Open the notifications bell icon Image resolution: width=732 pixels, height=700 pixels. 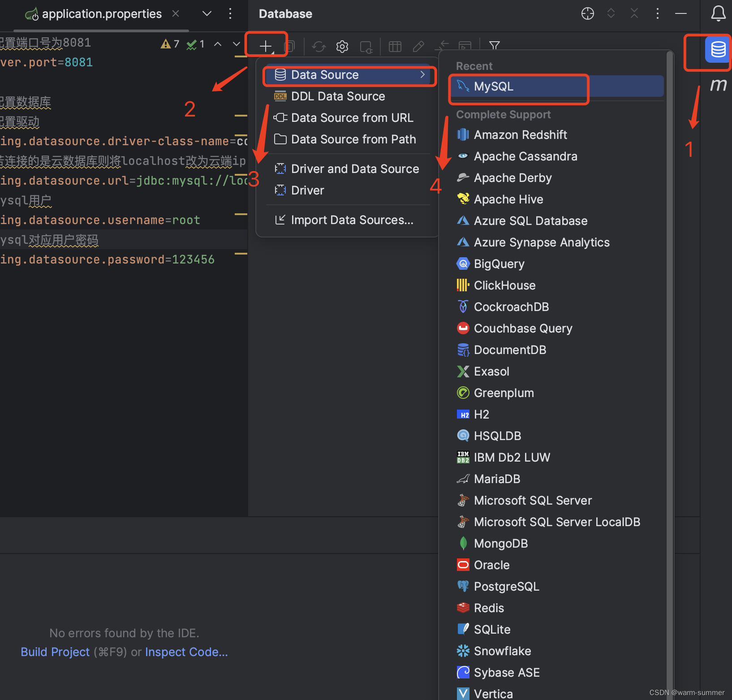pos(719,13)
